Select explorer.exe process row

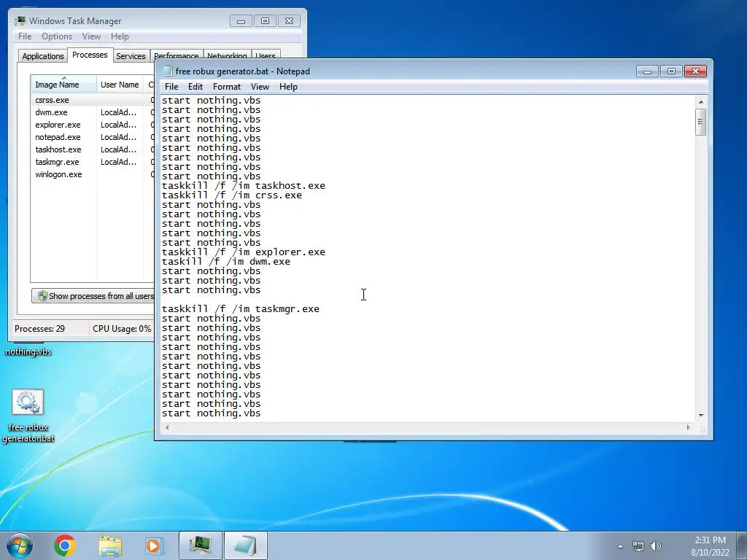tap(93, 125)
